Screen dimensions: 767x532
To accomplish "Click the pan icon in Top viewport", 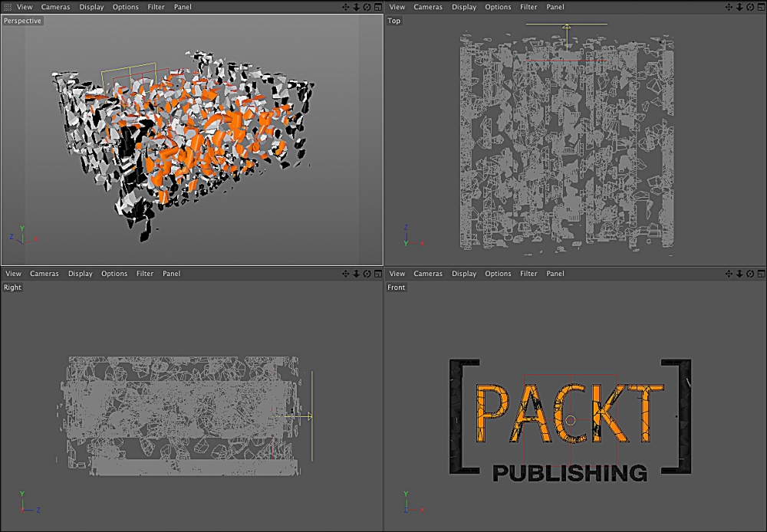I will [729, 7].
